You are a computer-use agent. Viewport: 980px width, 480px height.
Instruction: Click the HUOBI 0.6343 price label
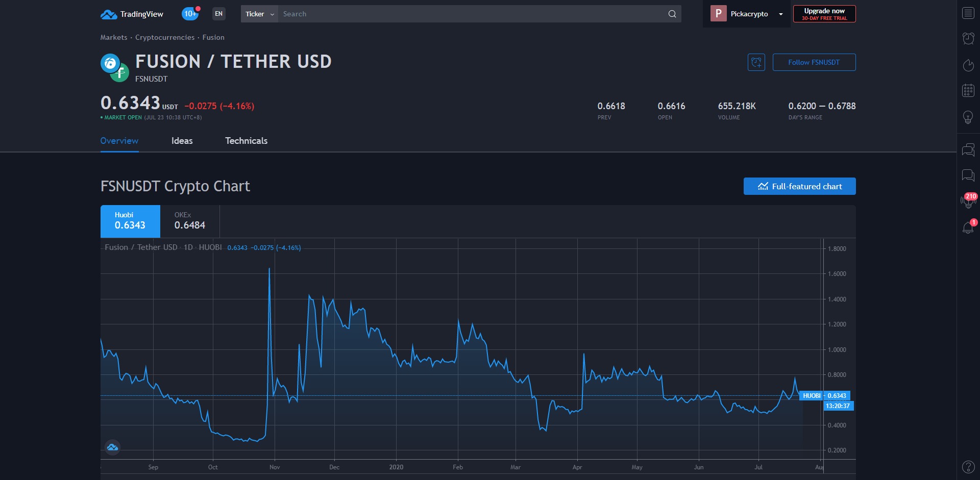point(824,396)
